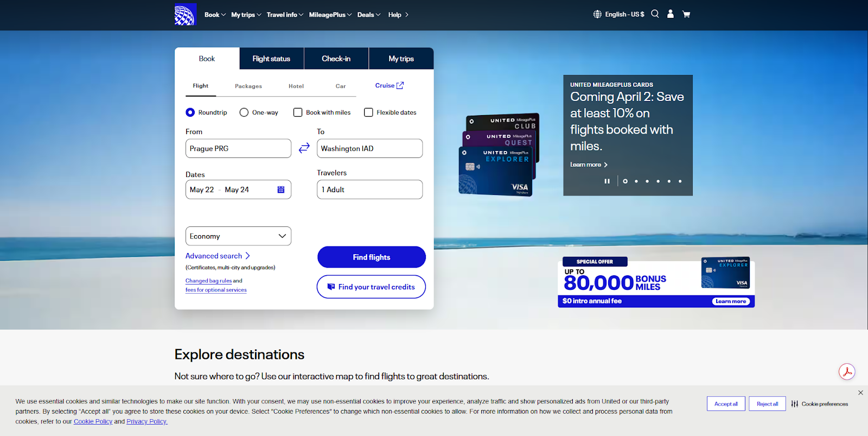Open Cookie preferences sliders icon
This screenshot has width=868, height=436.
(x=795, y=404)
